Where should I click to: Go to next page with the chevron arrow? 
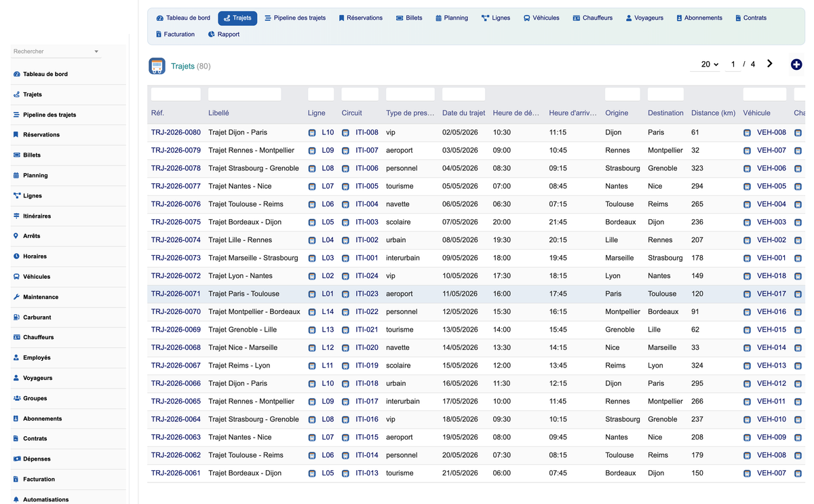point(770,64)
